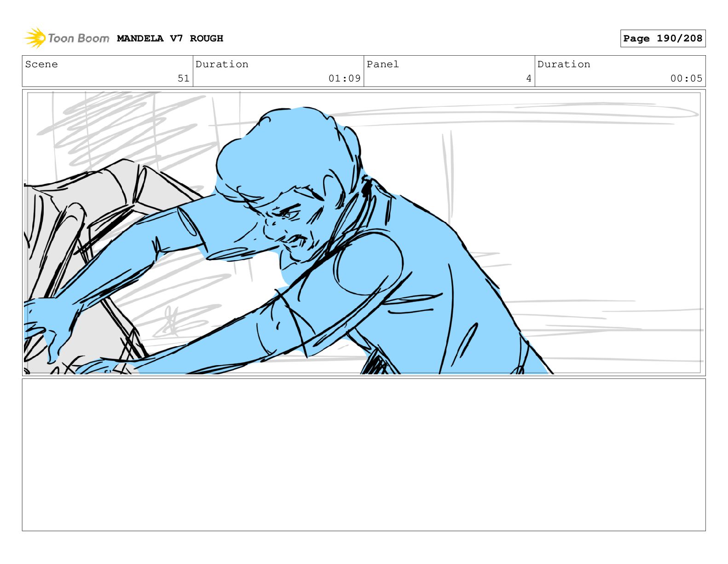Click the 'Page 190/208' box

click(x=663, y=38)
